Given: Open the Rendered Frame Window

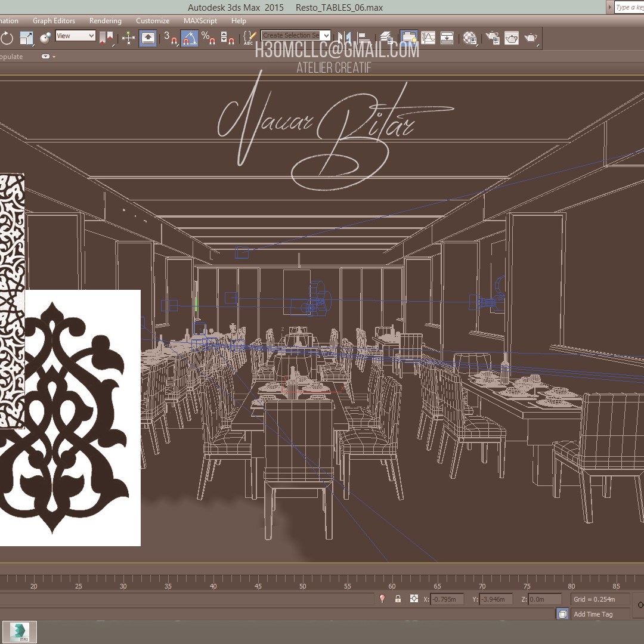Looking at the screenshot, I should coord(512,39).
